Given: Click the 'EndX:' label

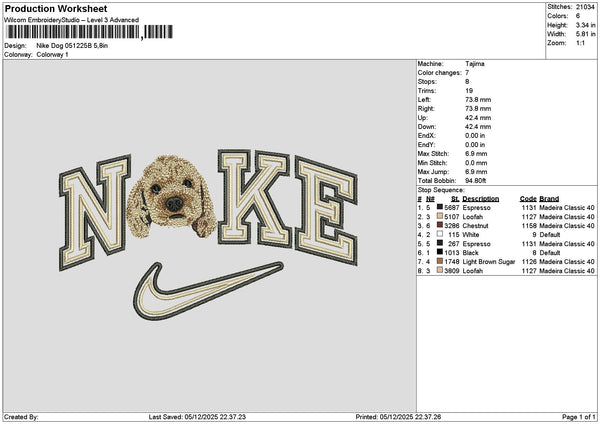Looking at the screenshot, I should point(426,135).
